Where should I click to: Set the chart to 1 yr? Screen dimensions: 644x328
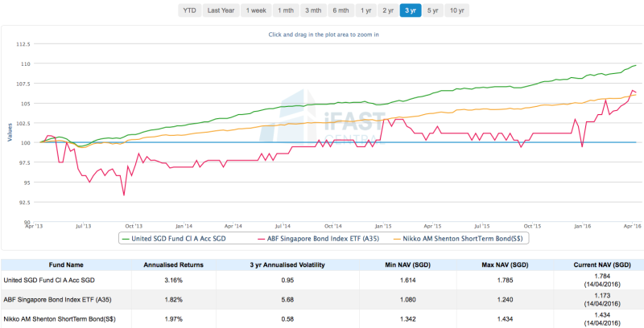pos(366,10)
